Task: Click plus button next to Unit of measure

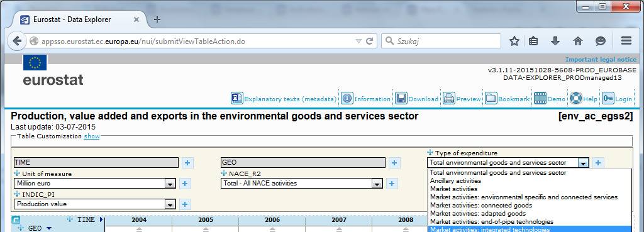Action: click(185, 184)
